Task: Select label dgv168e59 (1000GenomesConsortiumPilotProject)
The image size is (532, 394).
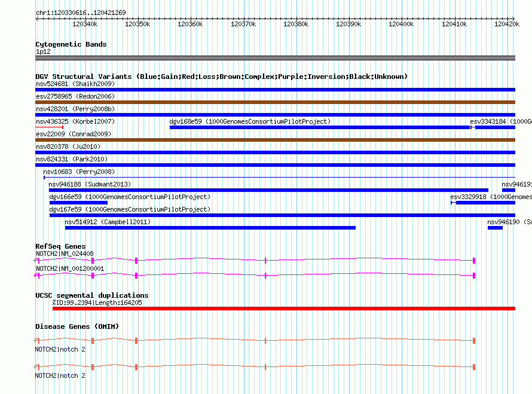Action: pyautogui.click(x=250, y=121)
